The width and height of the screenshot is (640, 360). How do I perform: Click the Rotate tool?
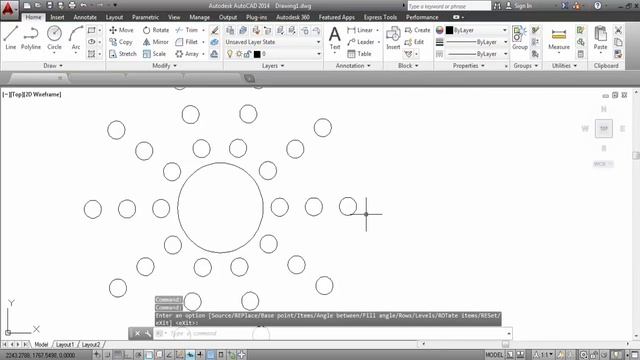156,30
